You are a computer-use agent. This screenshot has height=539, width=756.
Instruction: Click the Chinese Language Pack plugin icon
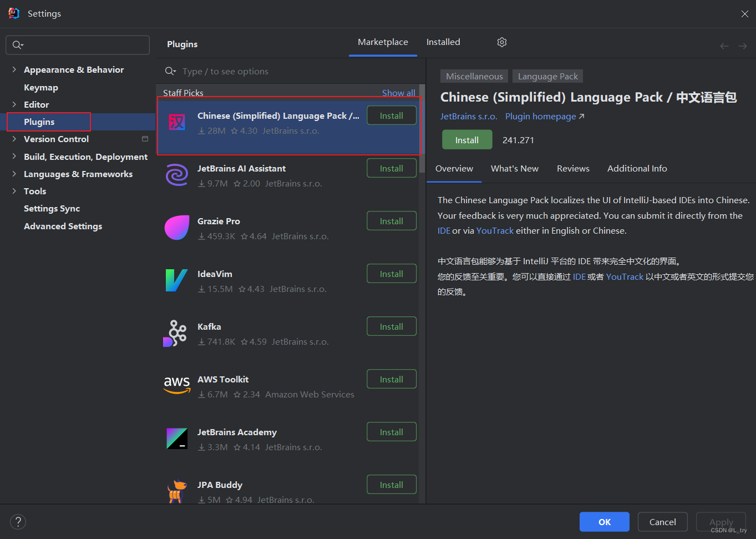coord(177,122)
